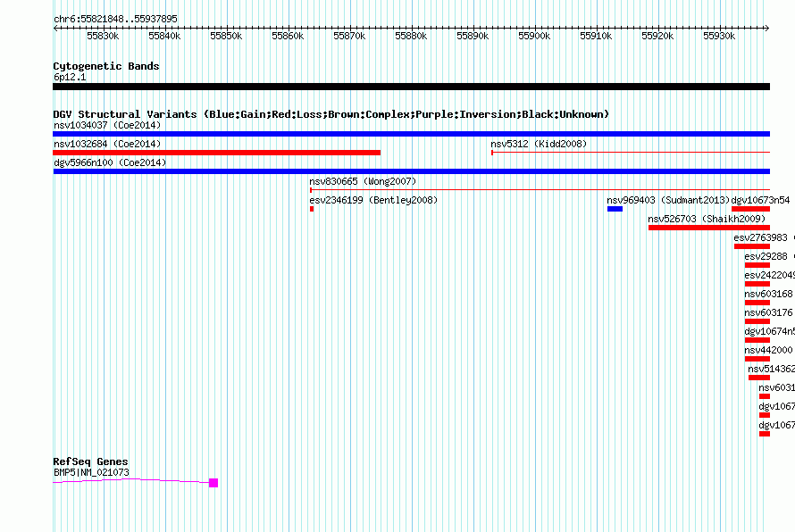Click the nsv603168 variant label
Viewport: 795px width, 532px height.
(x=768, y=294)
